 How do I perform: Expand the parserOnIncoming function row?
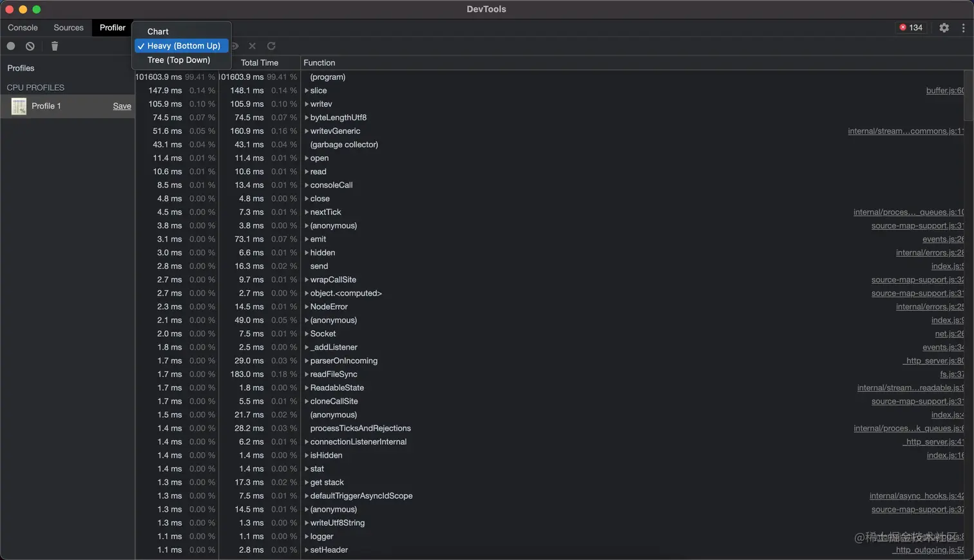tap(307, 361)
